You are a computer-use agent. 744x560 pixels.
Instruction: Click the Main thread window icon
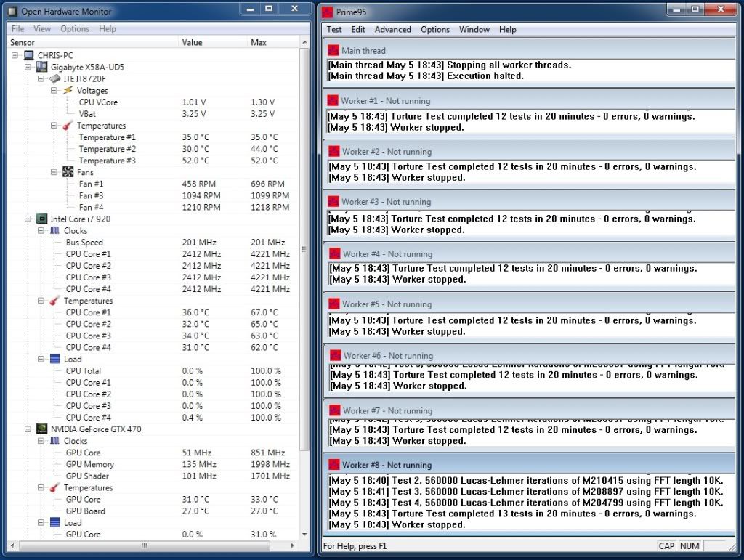[x=333, y=50]
